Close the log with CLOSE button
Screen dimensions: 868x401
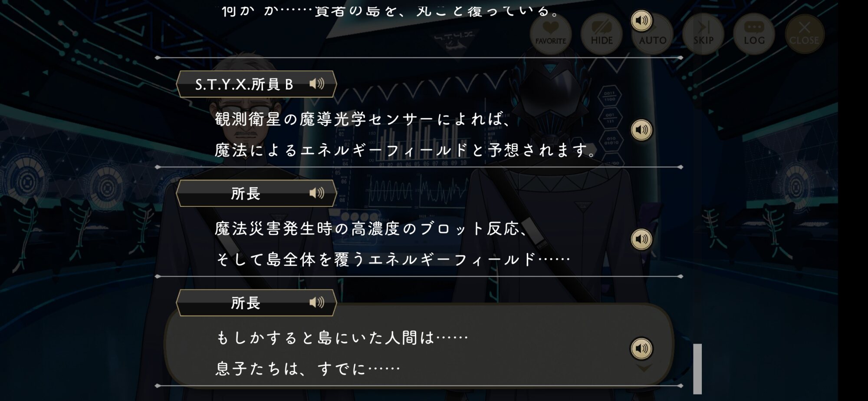(x=804, y=34)
